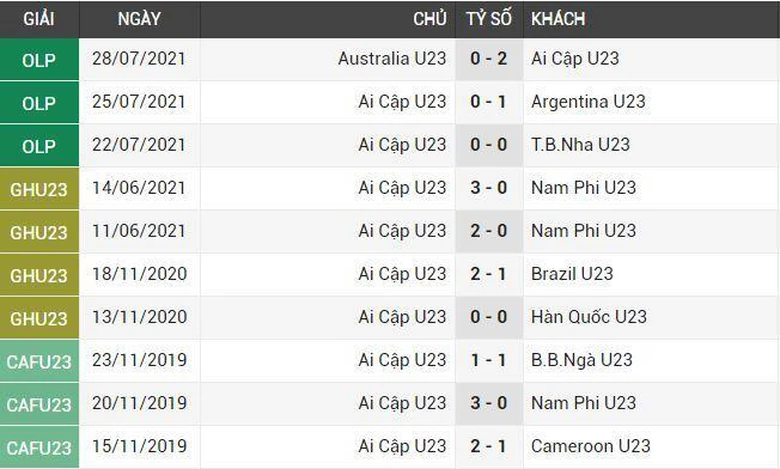
Task: Click the NGÀY column header
Action: (x=139, y=19)
